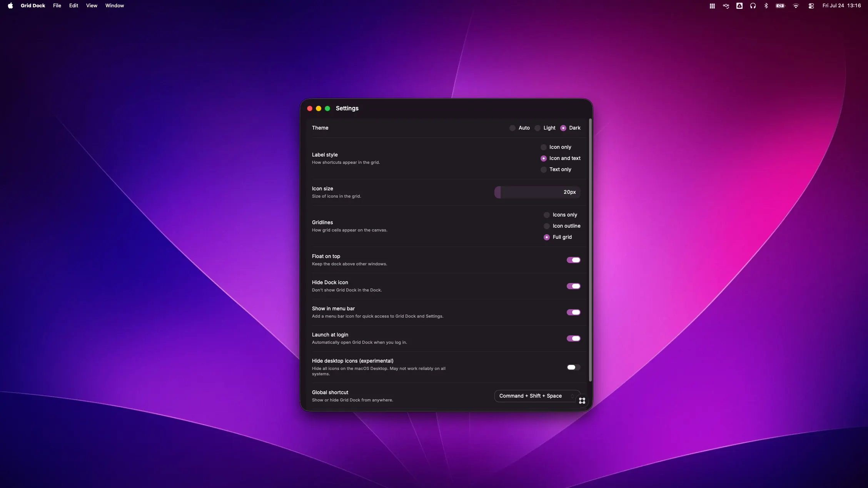Click 'How shortcuts appear in the grid.' text

[346, 163]
